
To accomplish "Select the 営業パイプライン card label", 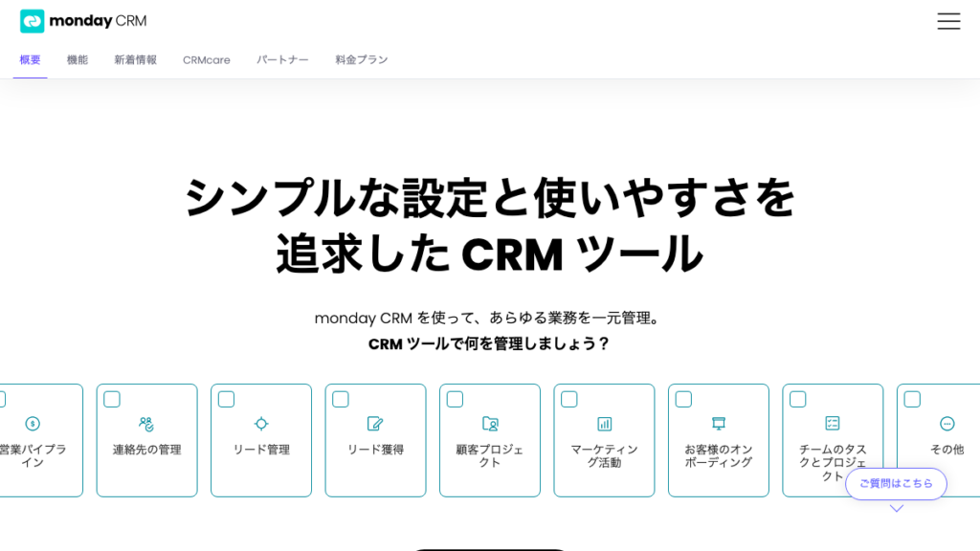I will pos(33,455).
